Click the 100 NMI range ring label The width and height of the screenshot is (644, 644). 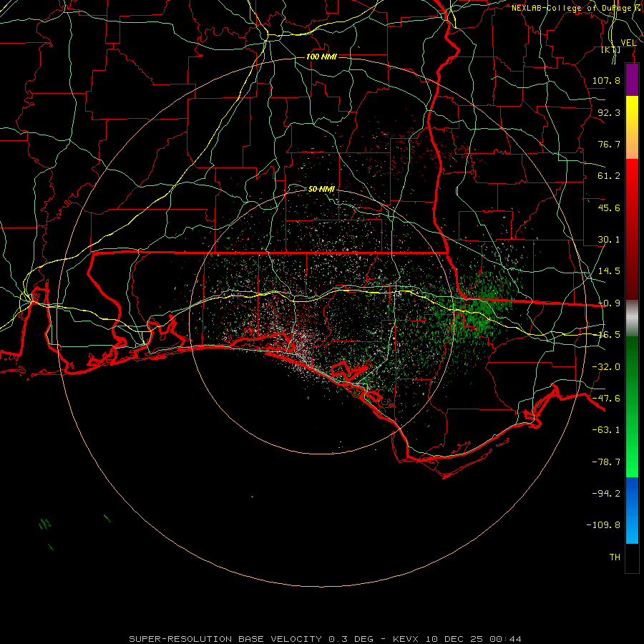click(x=321, y=57)
